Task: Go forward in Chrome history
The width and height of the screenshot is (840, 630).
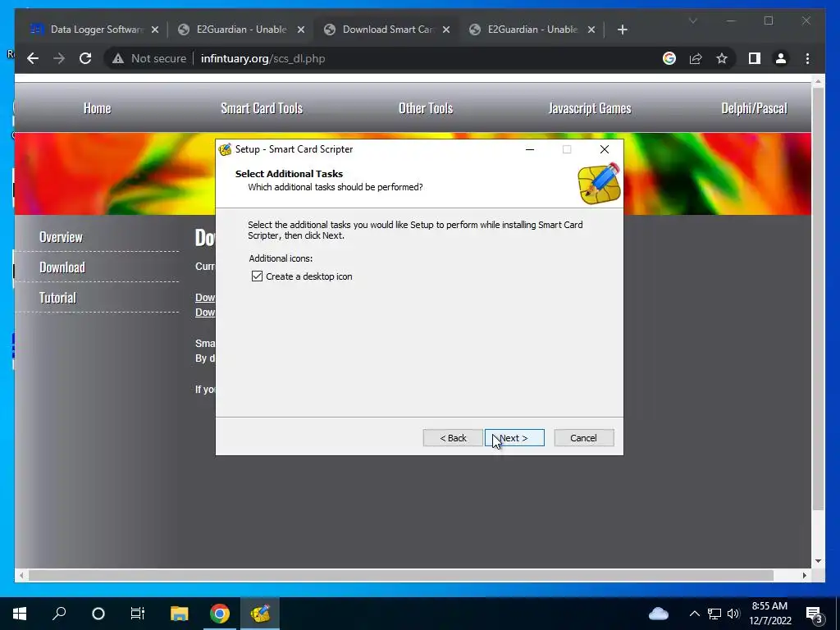Action: coord(59,58)
